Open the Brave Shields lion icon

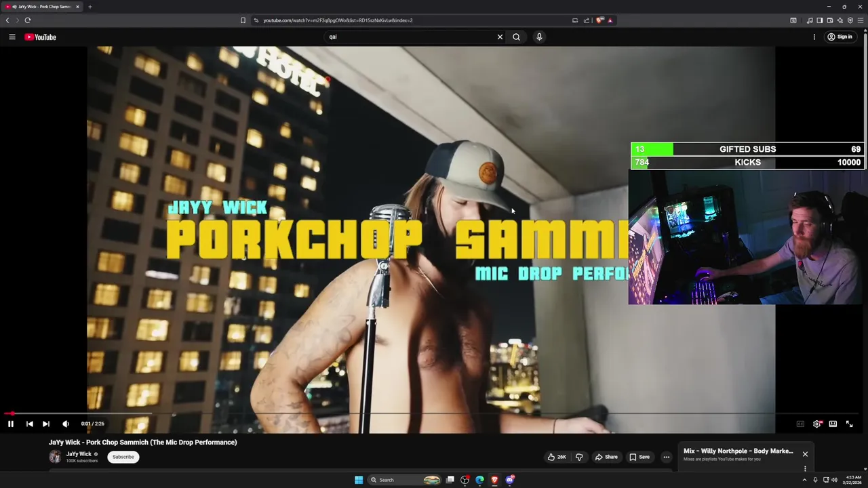pos(599,20)
